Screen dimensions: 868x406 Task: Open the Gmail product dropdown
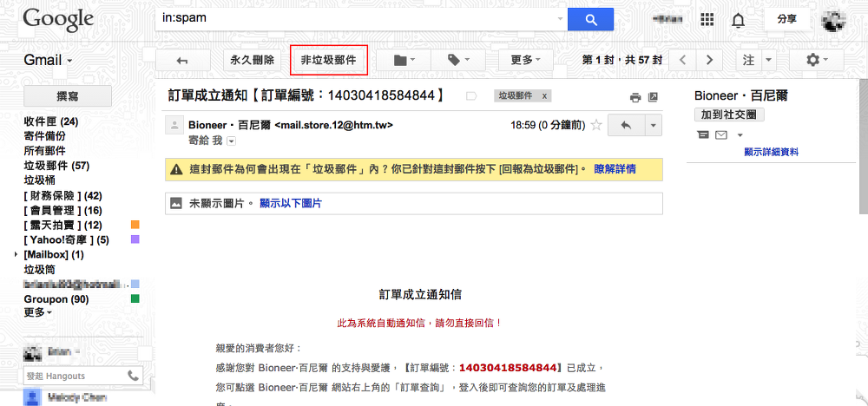tap(48, 60)
